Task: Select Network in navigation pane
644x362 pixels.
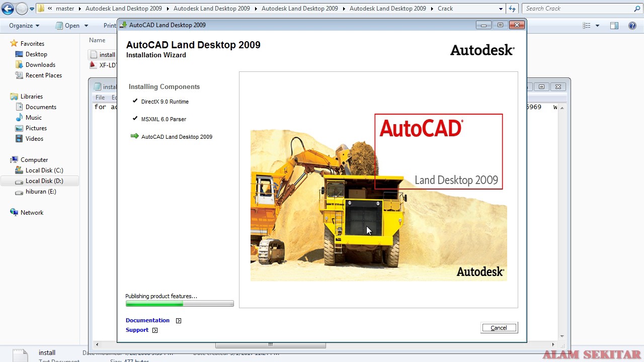Action: (x=32, y=213)
